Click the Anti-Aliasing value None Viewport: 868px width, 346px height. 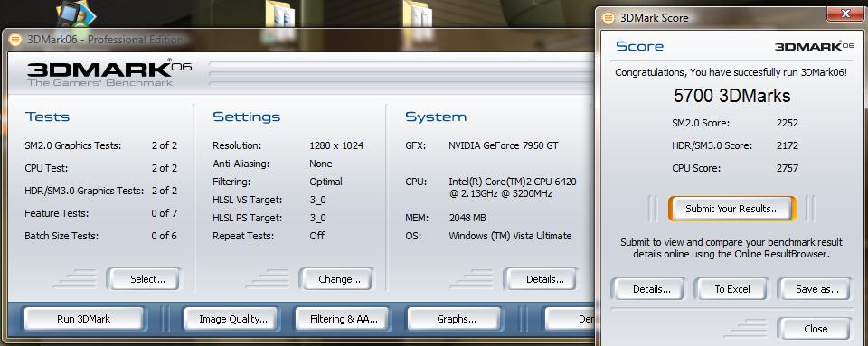pos(320,164)
